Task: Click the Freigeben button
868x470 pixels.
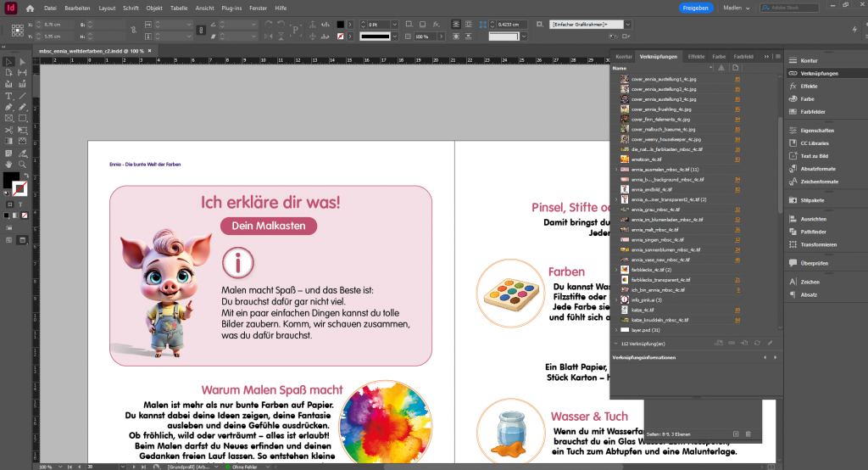Action: (x=696, y=8)
